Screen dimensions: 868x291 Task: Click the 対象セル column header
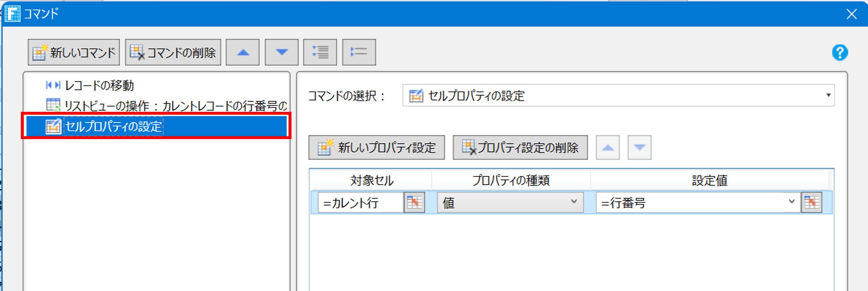372,181
